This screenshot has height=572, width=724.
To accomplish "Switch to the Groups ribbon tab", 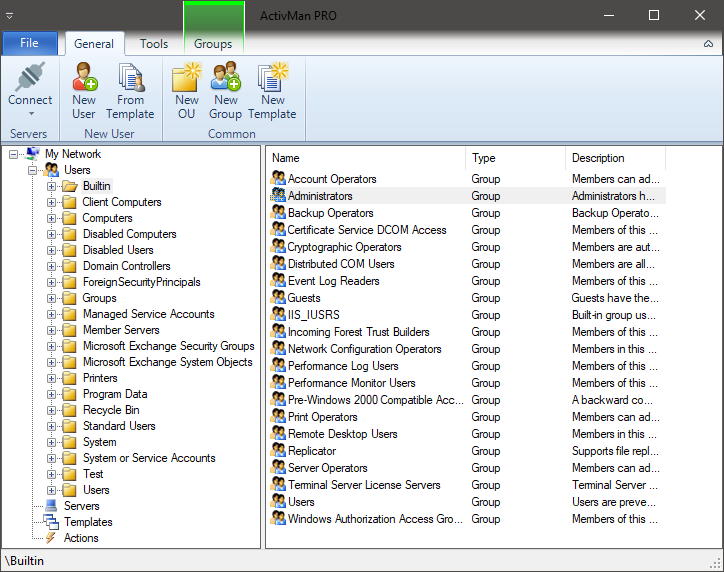I will [213, 44].
